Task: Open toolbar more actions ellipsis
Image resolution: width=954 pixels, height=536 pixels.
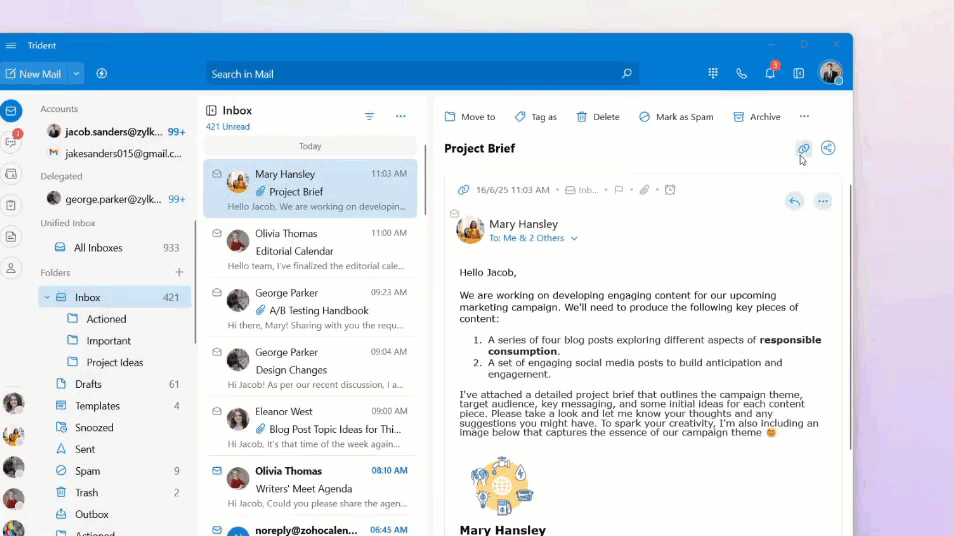Action: tap(804, 116)
